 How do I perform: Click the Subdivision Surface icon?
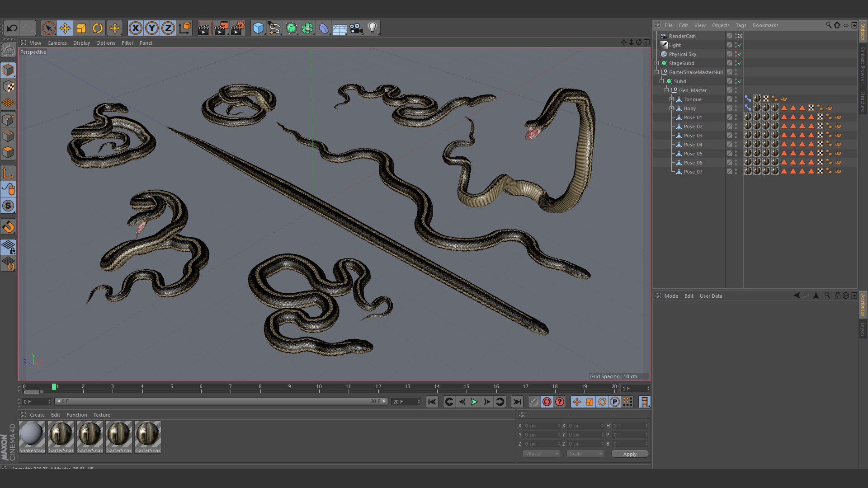(x=292, y=28)
